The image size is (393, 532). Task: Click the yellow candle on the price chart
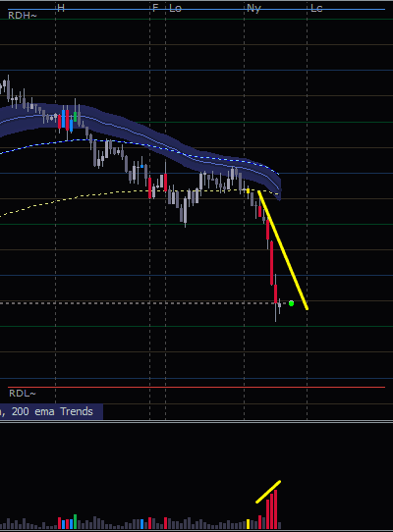tap(248, 191)
